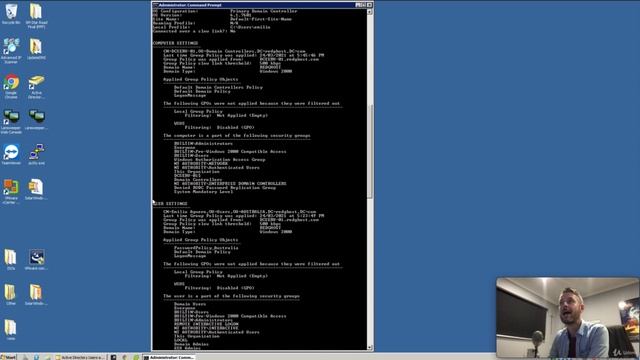Screen dimensions: 640x360
Task: Open the Lansweeper Web Console shortcut
Action: (x=11, y=121)
